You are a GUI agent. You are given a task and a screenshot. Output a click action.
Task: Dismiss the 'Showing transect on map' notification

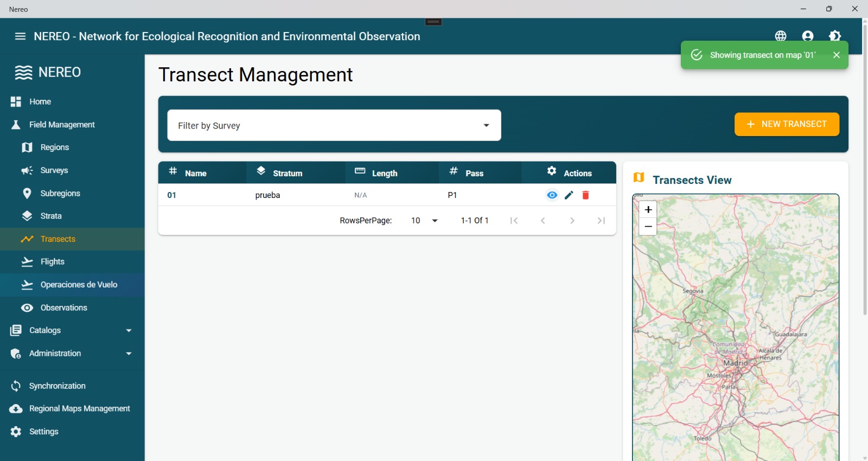pos(837,55)
